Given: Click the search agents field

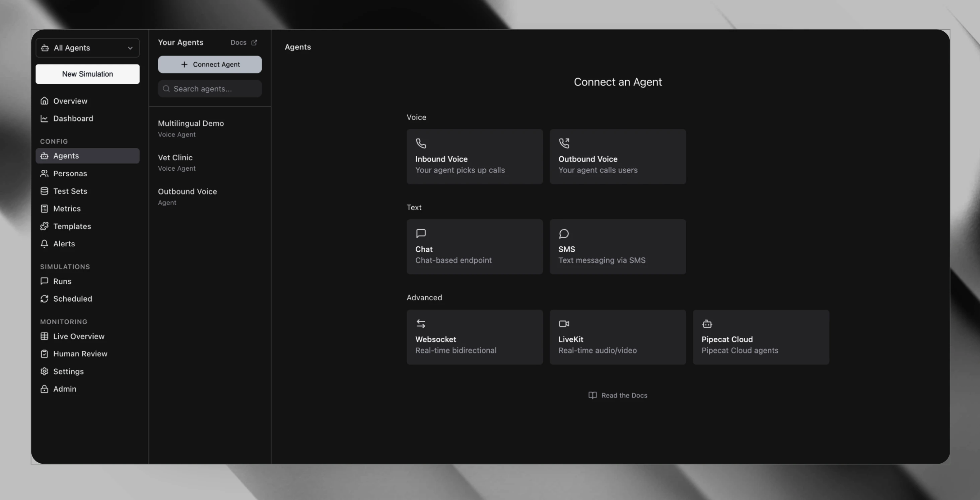Looking at the screenshot, I should tap(210, 89).
